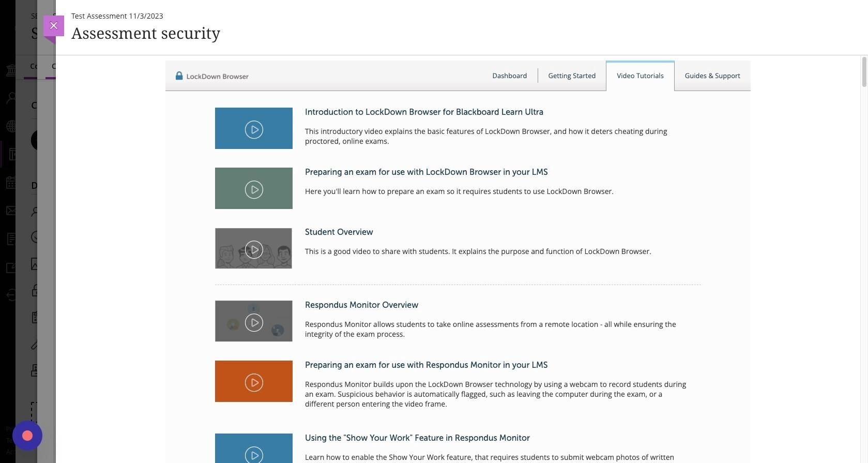This screenshot has width=868, height=463.
Task: Click description 'Learn how to enable the Show Your Work feature'
Action: coord(489,458)
